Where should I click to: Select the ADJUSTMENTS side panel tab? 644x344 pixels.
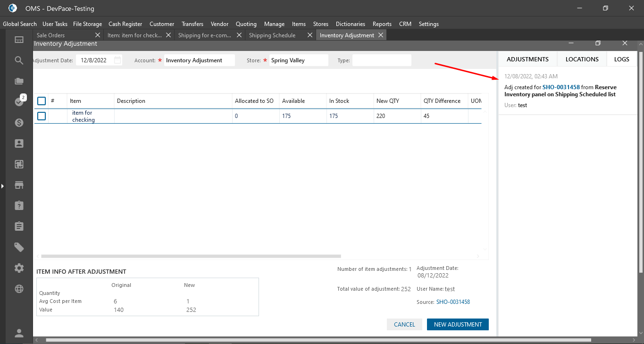527,59
